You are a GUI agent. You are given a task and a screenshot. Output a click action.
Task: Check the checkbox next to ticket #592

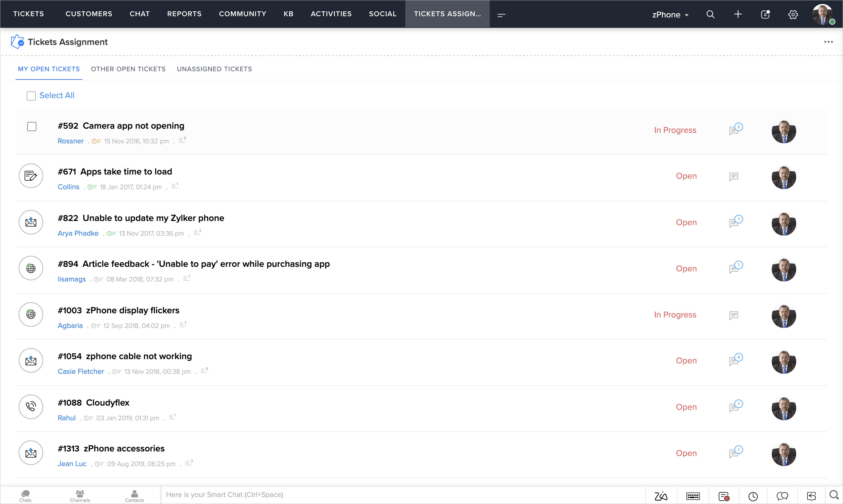pos(31,127)
